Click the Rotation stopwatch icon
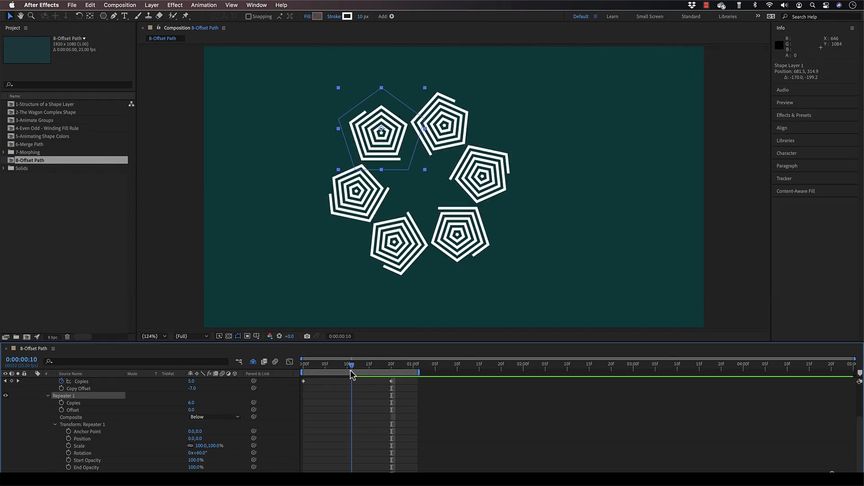 click(69, 453)
